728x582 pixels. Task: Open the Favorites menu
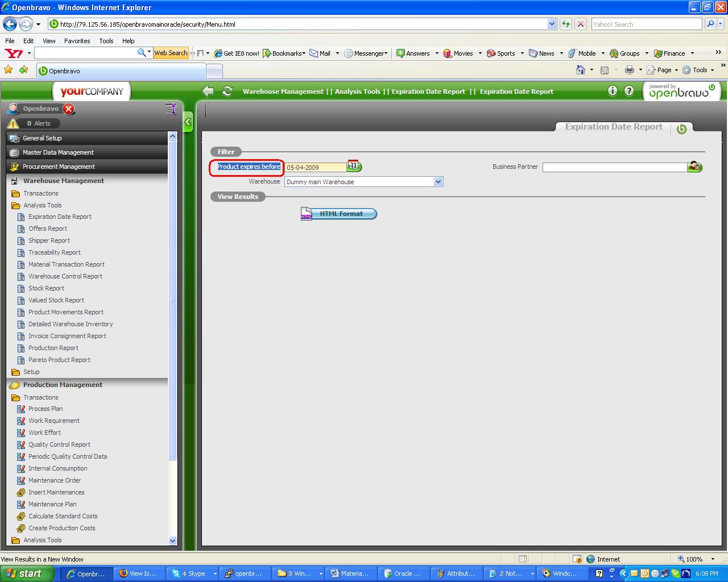click(x=77, y=41)
